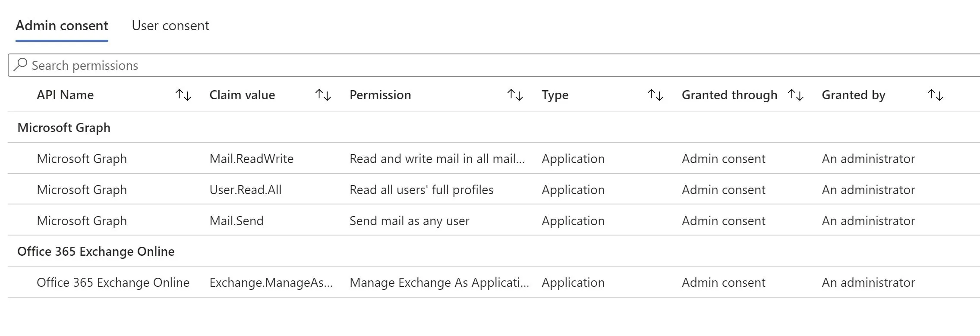Open the User.Read.All permission row
This screenshot has height=336, width=980.
(x=494, y=189)
